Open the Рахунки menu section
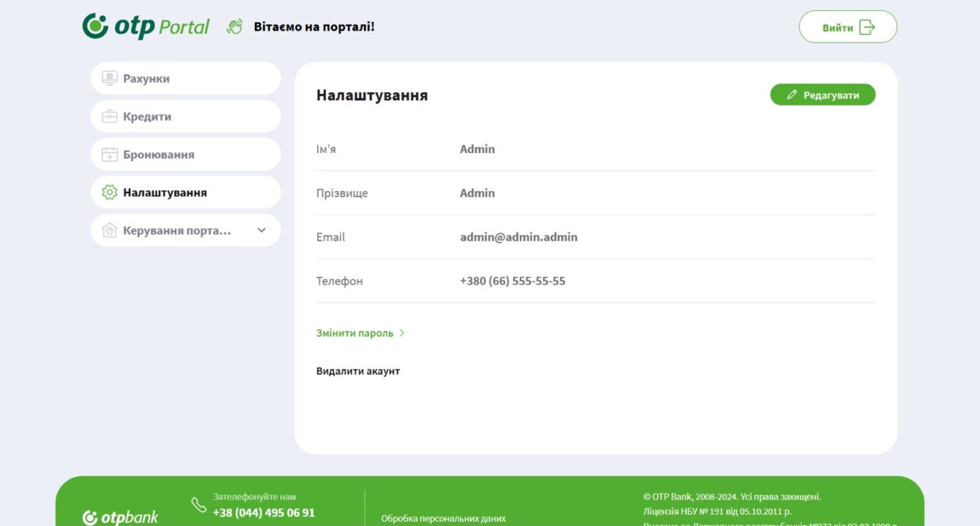This screenshot has width=980, height=526. [x=185, y=78]
